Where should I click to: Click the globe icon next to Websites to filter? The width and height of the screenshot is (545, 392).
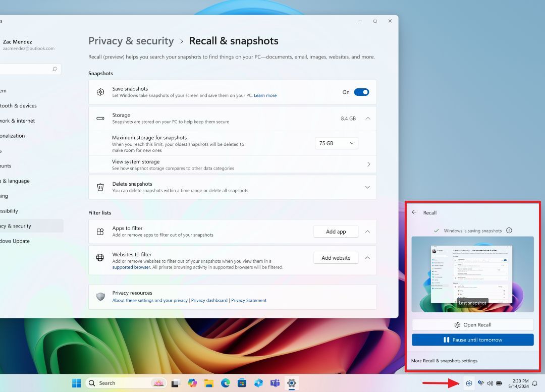99,257
